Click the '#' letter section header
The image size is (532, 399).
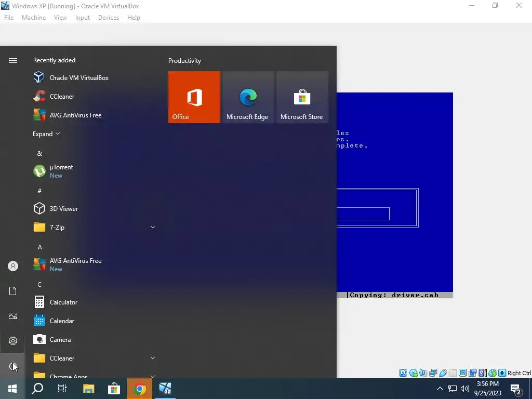[x=39, y=191]
